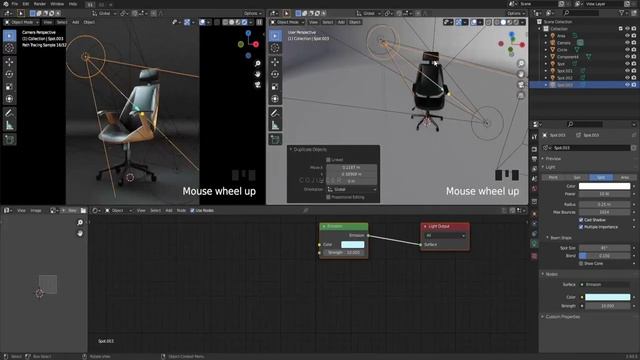Click open image folder icon in Image Editor
Image resolution: width=640 pixels, height=360 pixels.
click(x=83, y=211)
